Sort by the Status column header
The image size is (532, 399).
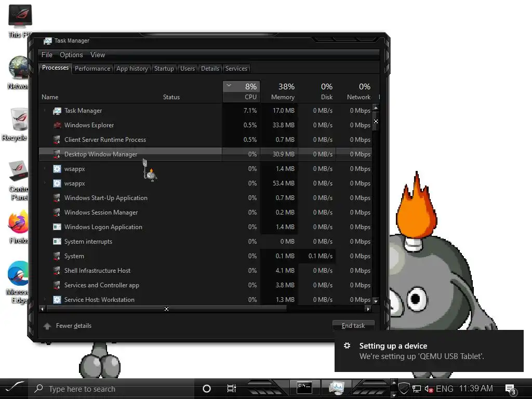click(x=171, y=97)
